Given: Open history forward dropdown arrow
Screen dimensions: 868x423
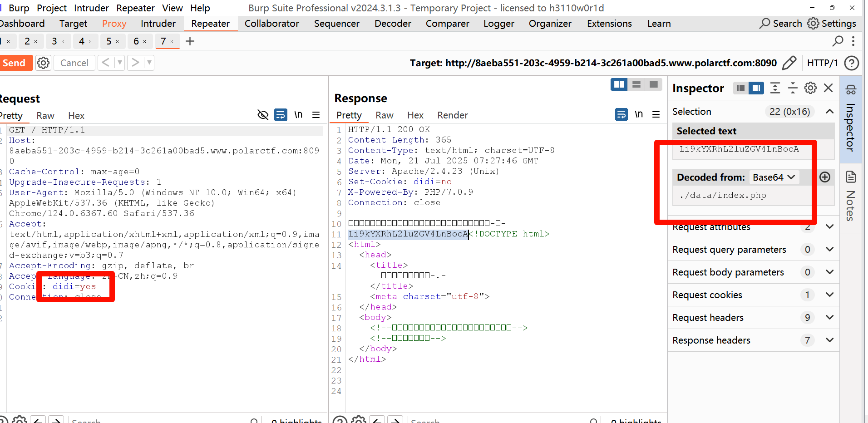Looking at the screenshot, I should click(x=149, y=63).
